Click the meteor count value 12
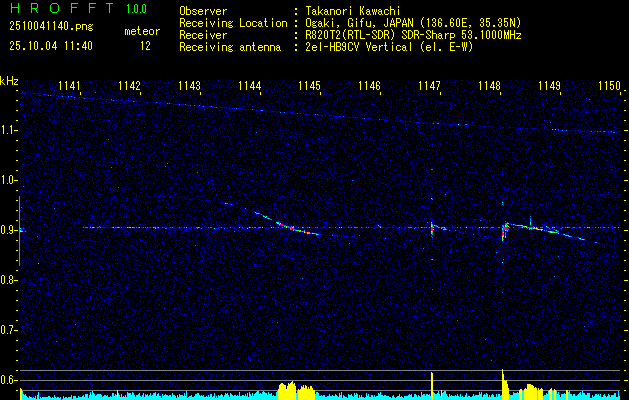Viewport: 629px width, 400px height. tap(145, 46)
